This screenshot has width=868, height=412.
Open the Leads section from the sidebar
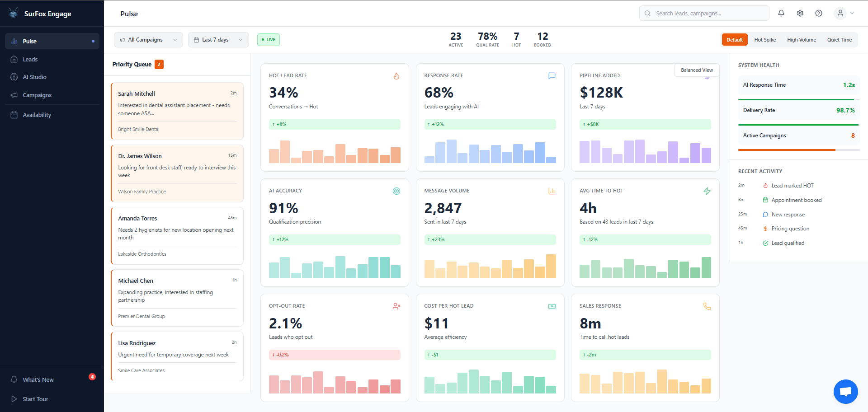[x=30, y=59]
